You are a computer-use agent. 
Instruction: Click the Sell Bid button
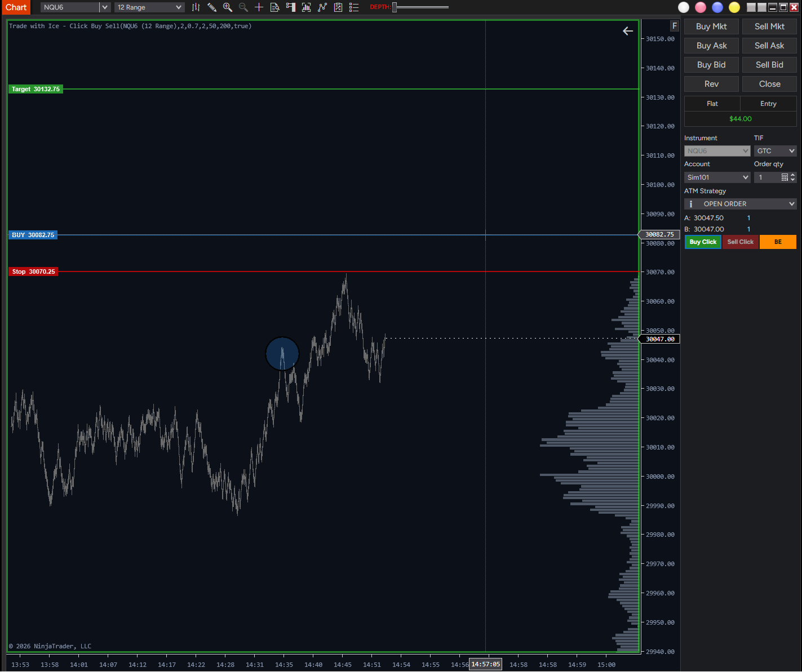(x=769, y=65)
